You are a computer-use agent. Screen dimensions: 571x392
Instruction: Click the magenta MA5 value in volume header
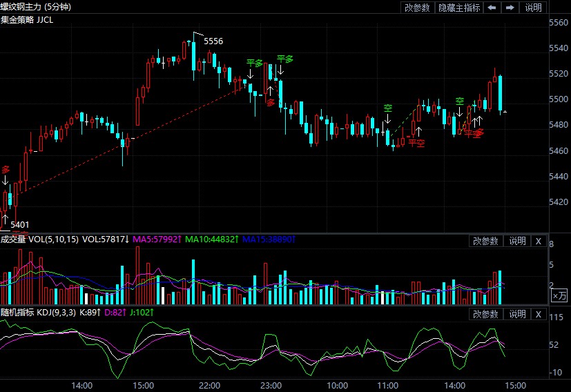pyautogui.click(x=157, y=240)
